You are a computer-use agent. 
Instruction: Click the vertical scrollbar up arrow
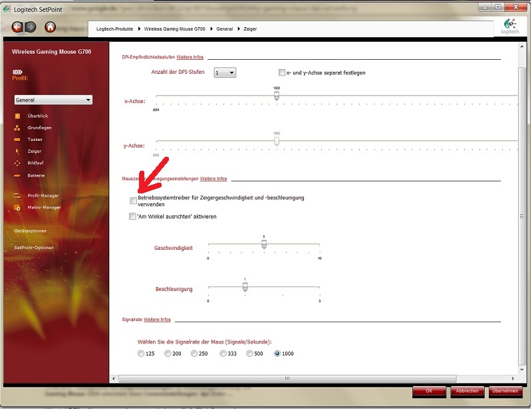[522, 47]
